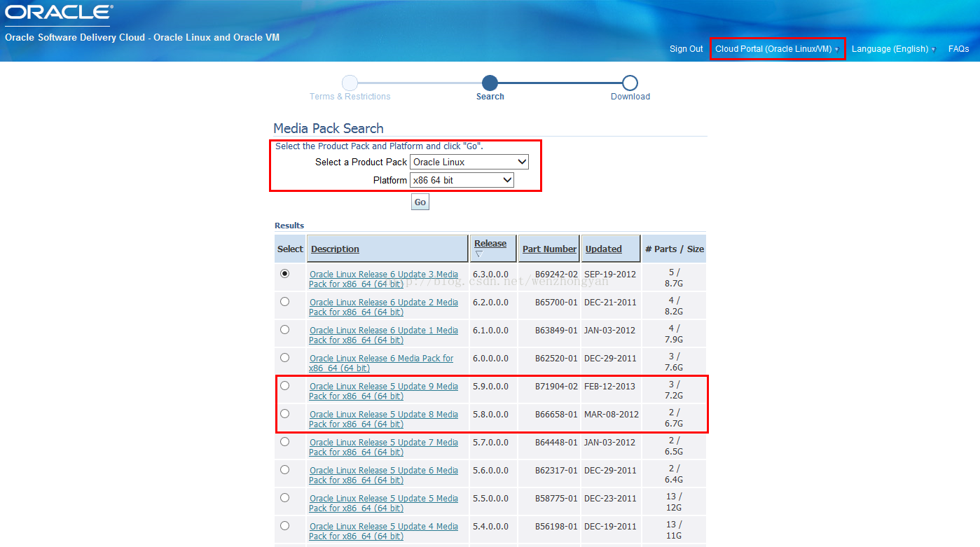Click the Oracle logo

click(x=59, y=13)
